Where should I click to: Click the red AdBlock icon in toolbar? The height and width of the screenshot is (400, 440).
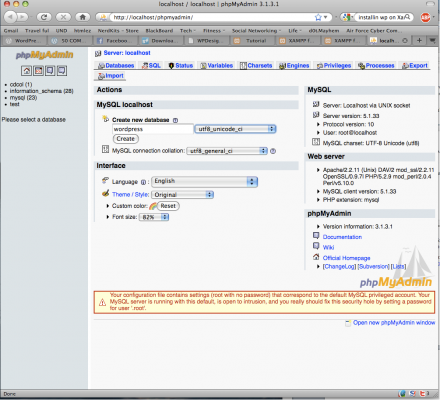click(x=425, y=17)
